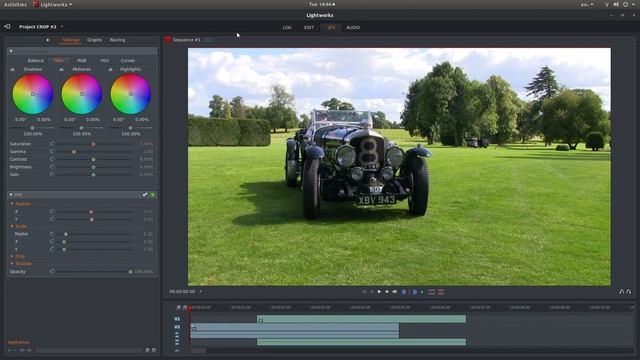Select the Settings tab in effects panel
This screenshot has height=360, width=640.
click(x=71, y=40)
